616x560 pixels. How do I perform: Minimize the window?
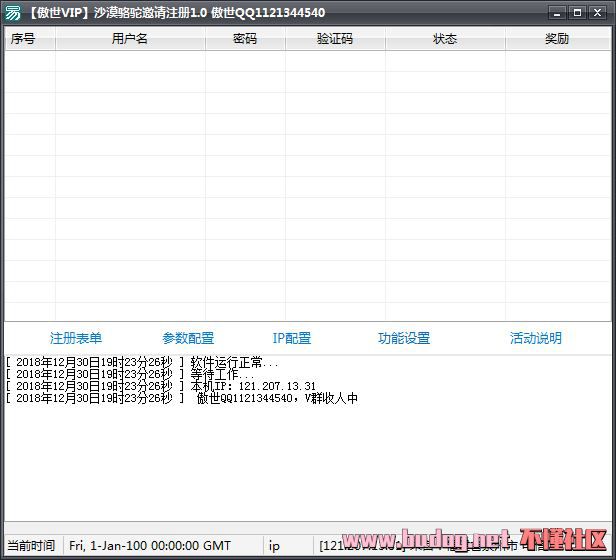pyautogui.click(x=557, y=13)
